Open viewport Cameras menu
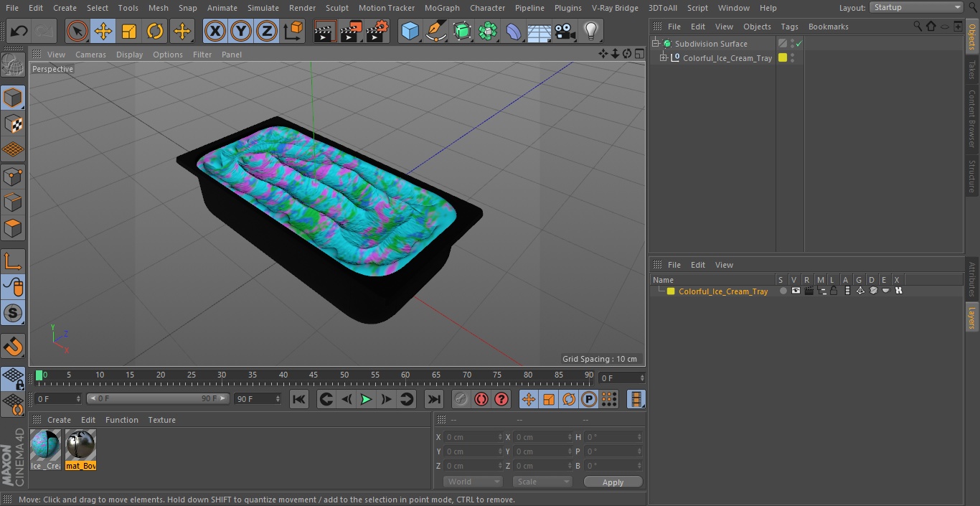 click(x=90, y=55)
